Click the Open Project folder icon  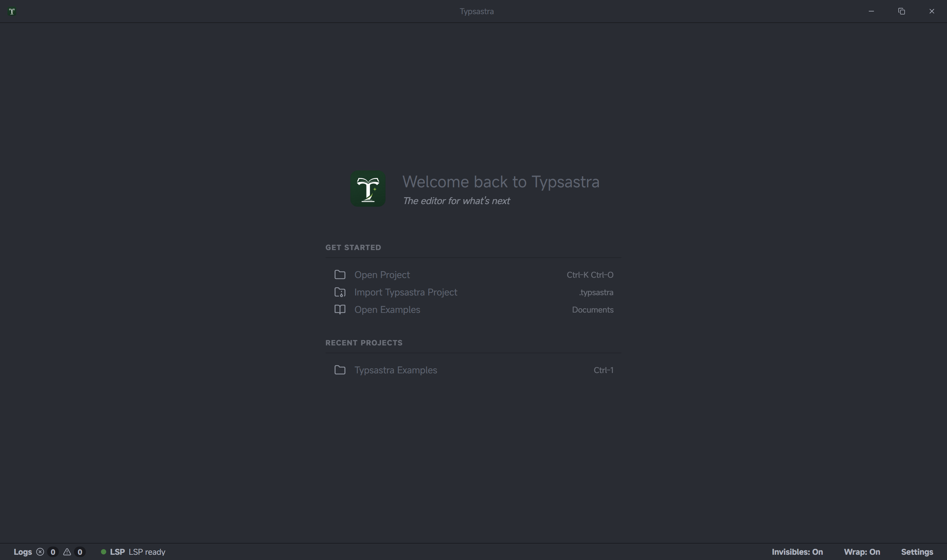pos(340,275)
